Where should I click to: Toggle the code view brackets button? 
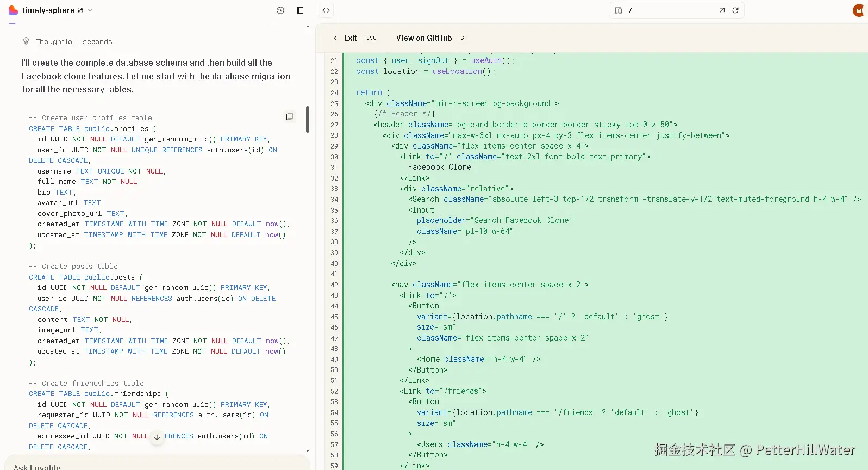(326, 10)
